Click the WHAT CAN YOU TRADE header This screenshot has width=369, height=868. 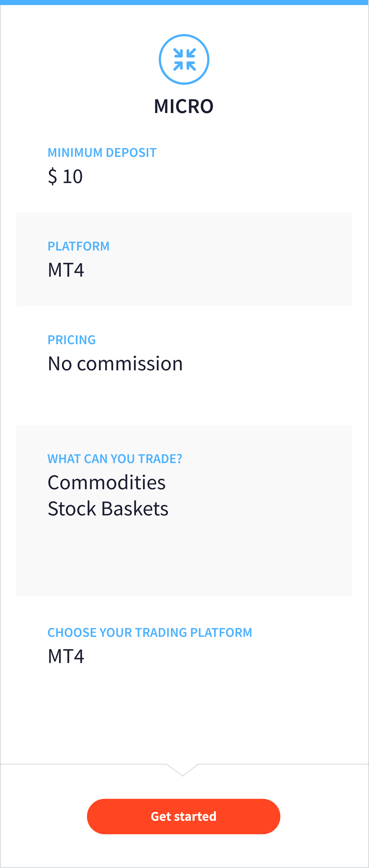click(x=115, y=459)
